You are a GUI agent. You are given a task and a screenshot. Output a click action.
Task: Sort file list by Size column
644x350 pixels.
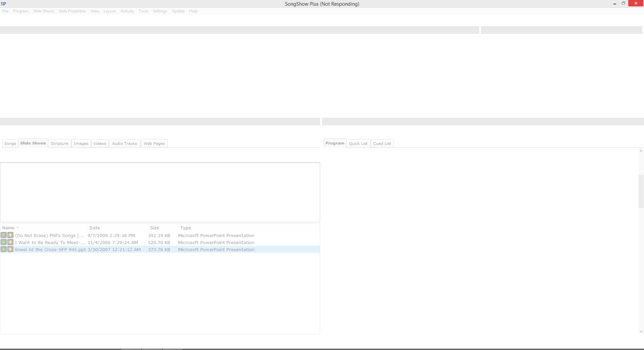(x=154, y=228)
